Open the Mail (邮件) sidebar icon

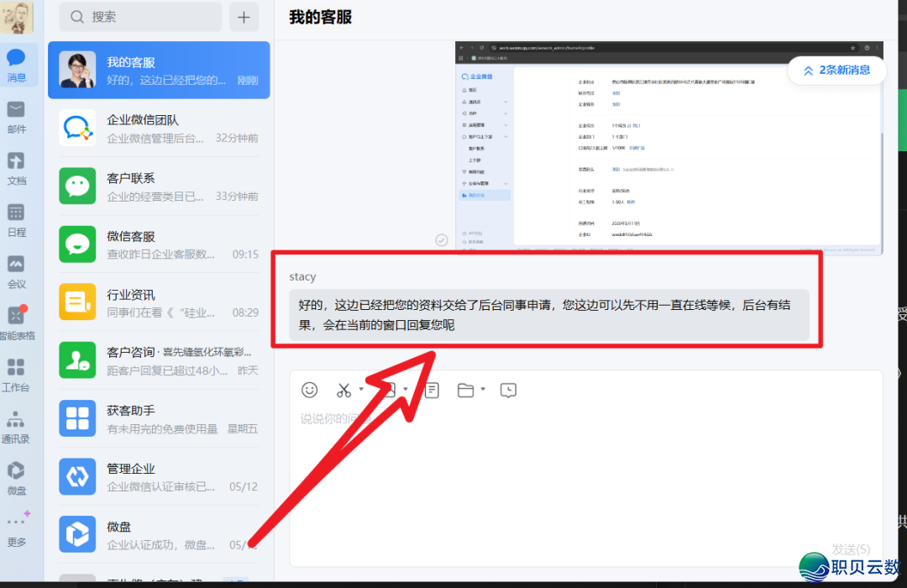tap(17, 117)
